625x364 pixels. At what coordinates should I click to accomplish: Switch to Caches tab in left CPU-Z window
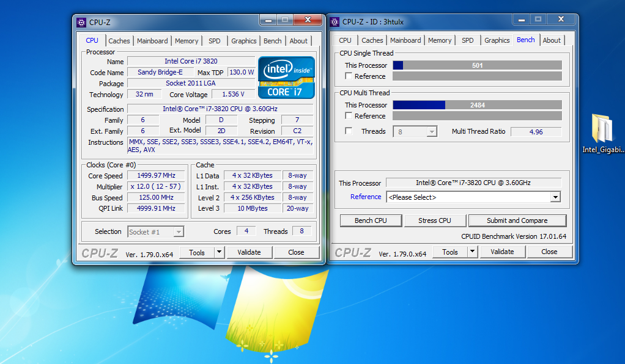coord(119,41)
